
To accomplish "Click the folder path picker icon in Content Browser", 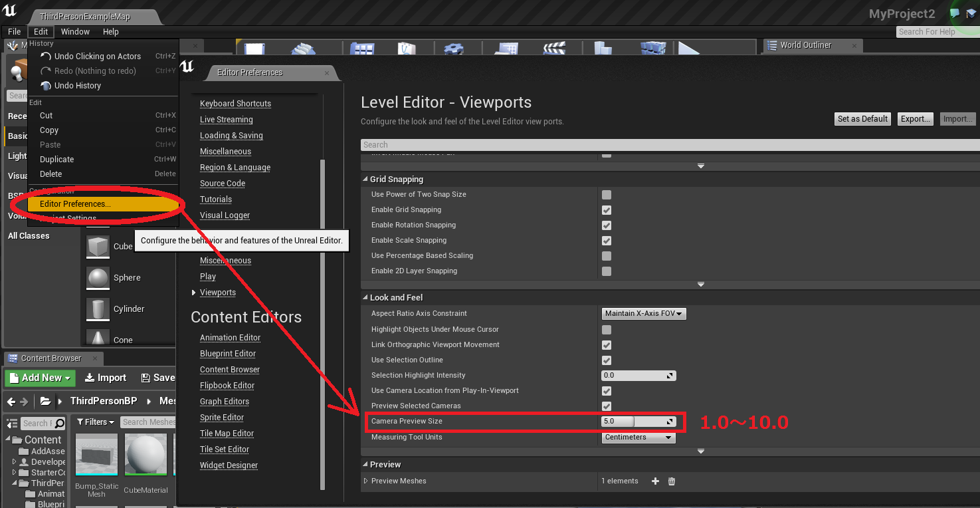I will pyautogui.click(x=45, y=402).
